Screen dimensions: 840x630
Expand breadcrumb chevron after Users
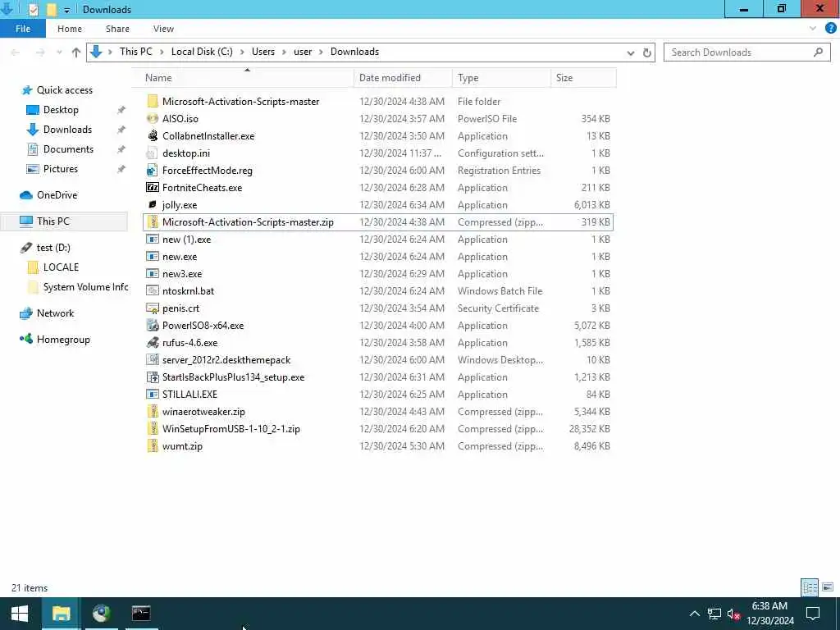pyautogui.click(x=285, y=52)
